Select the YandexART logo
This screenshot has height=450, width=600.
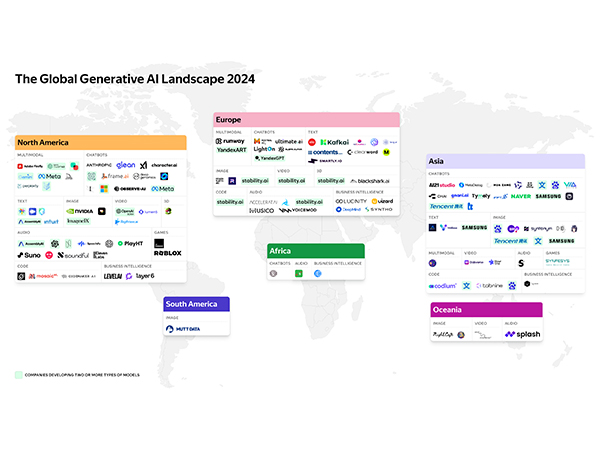(x=232, y=150)
